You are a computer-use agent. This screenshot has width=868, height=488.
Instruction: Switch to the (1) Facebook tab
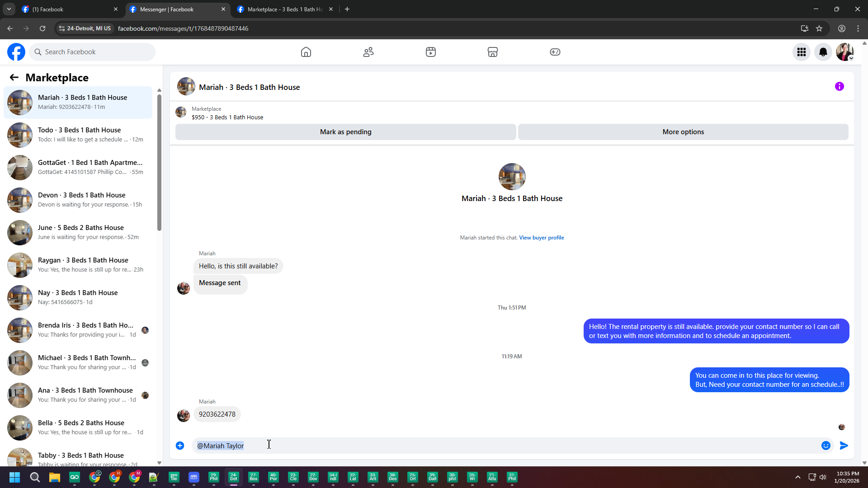(x=70, y=9)
